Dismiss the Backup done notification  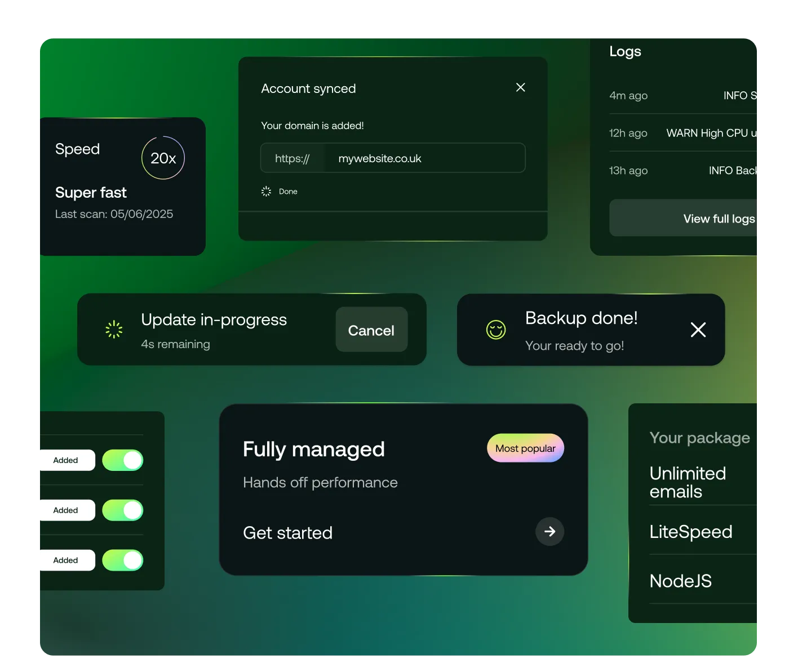(698, 330)
